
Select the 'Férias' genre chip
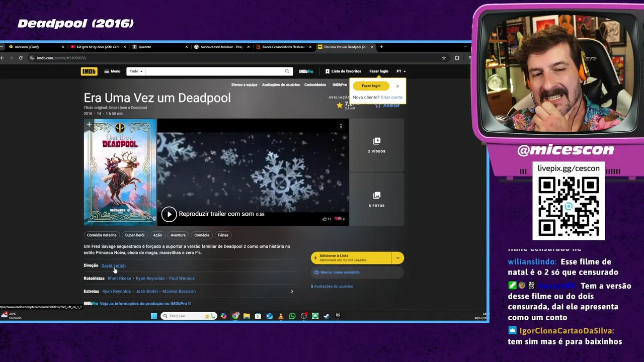223,235
